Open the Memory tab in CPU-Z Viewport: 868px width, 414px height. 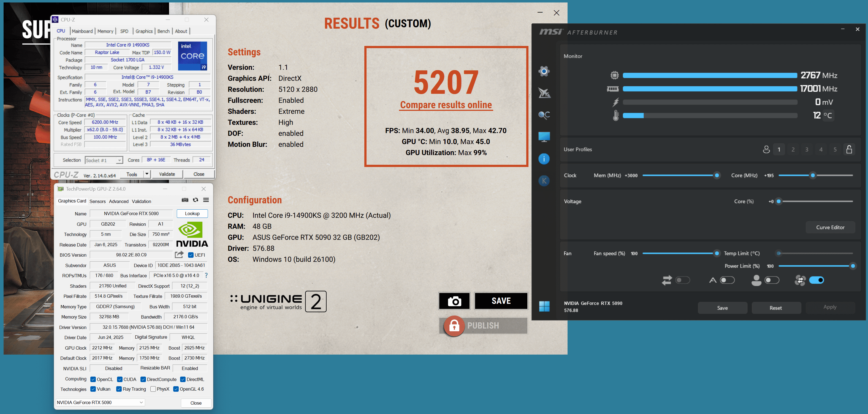(x=105, y=31)
